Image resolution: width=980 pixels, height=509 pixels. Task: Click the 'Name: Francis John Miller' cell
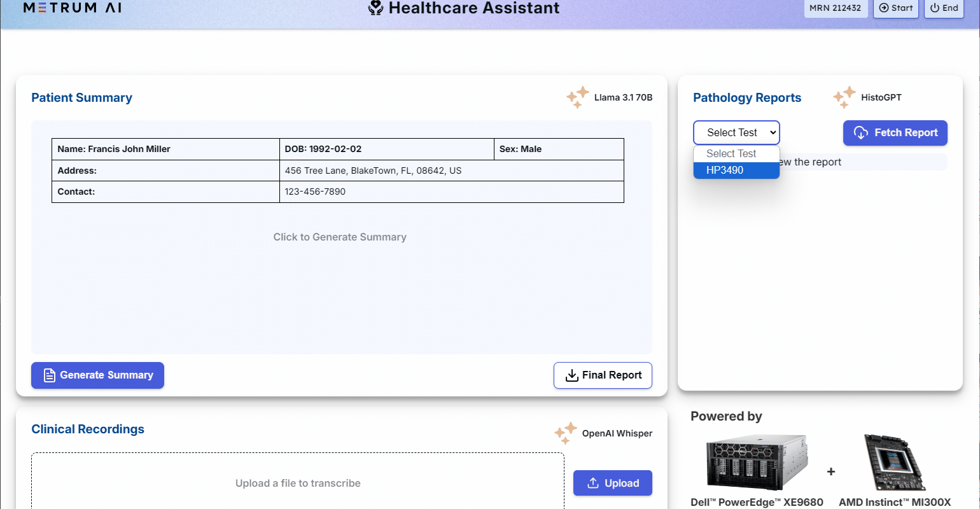tap(165, 149)
